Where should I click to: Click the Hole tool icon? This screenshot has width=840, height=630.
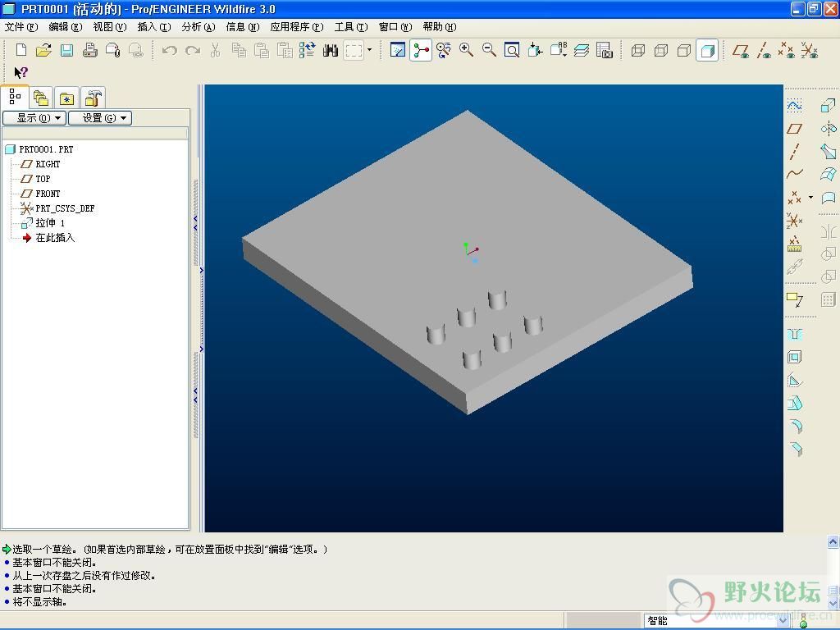point(794,335)
